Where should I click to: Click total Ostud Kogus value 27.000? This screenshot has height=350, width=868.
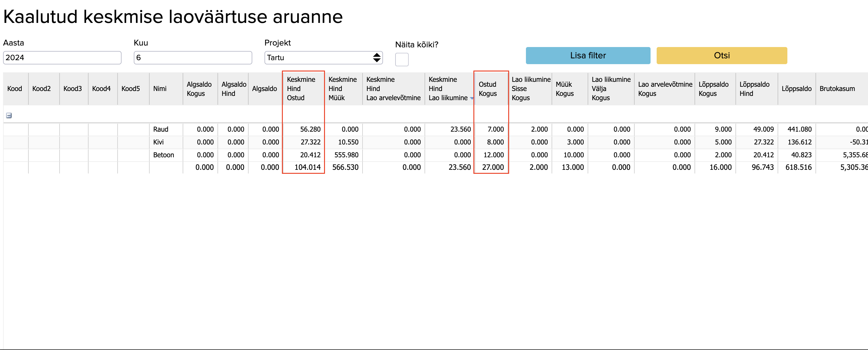point(493,167)
